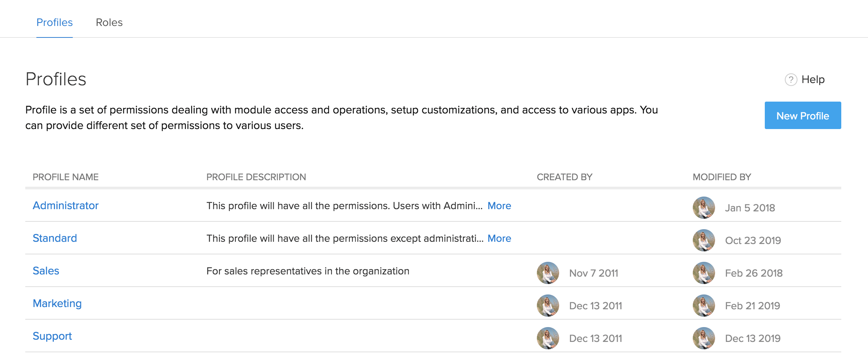Click the Standard row modified-by avatar
The height and width of the screenshot is (356, 868).
point(704,240)
